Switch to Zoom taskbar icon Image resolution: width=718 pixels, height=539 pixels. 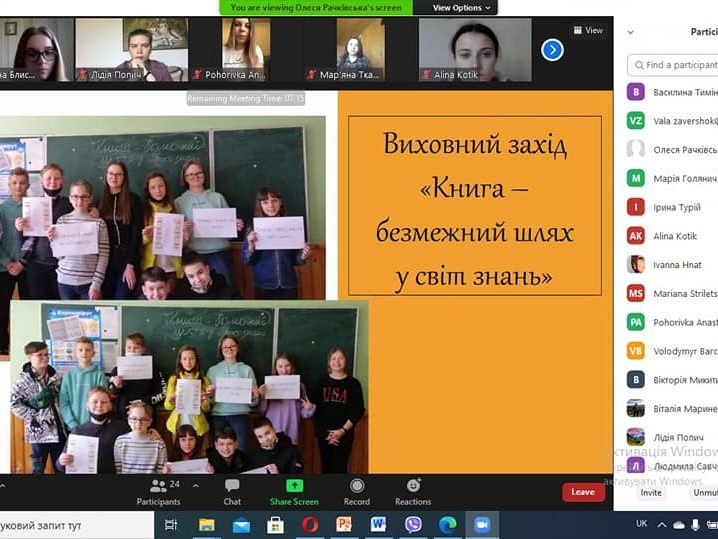[x=482, y=525]
